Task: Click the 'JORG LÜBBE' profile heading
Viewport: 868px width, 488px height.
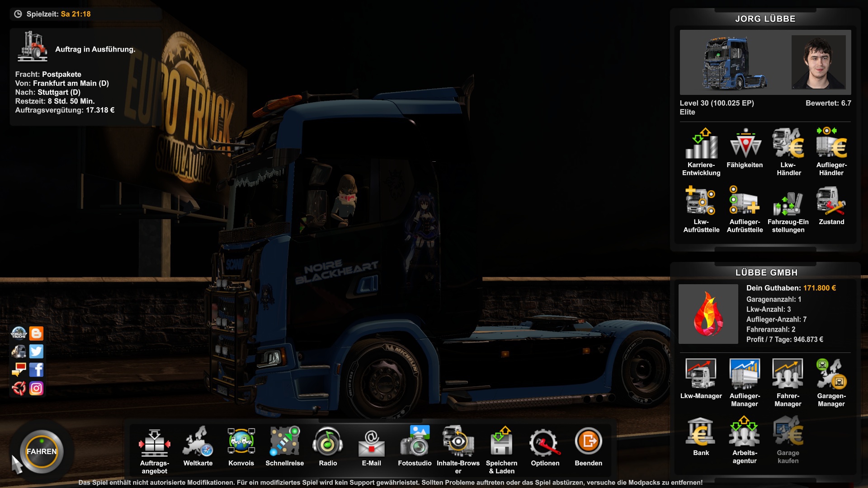Action: pos(765,19)
